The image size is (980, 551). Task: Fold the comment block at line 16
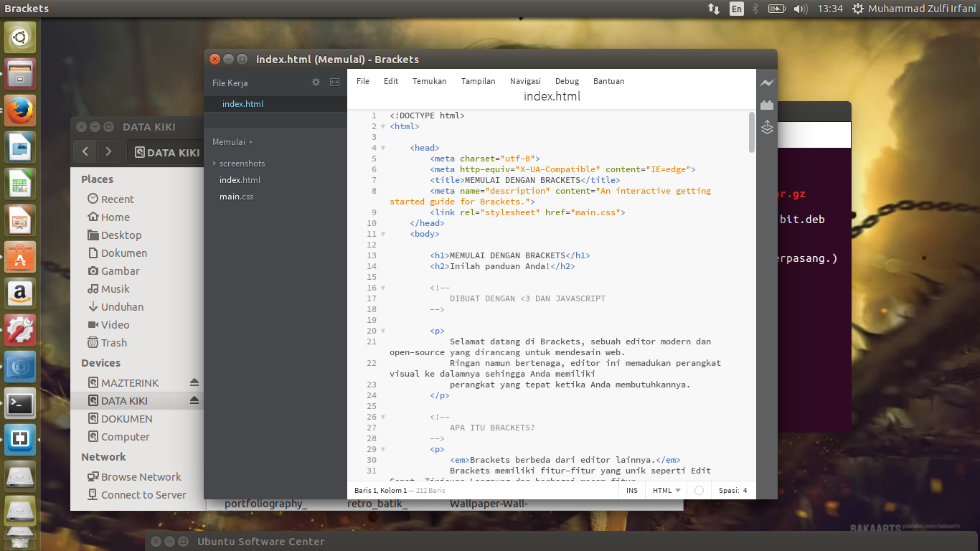click(x=383, y=288)
